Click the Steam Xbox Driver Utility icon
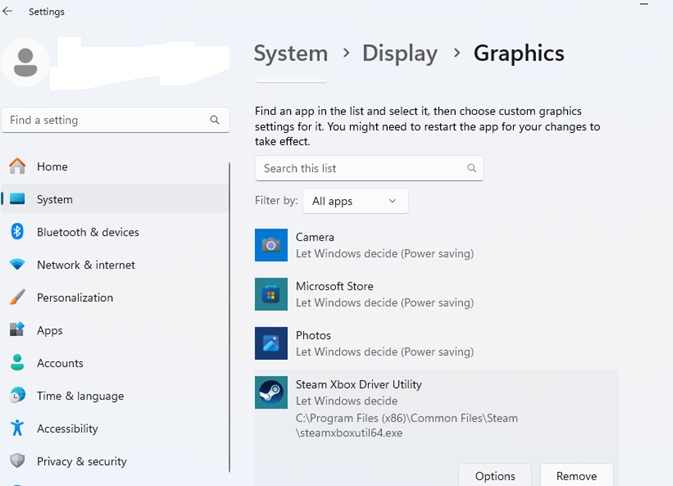The image size is (673, 486). click(x=271, y=392)
